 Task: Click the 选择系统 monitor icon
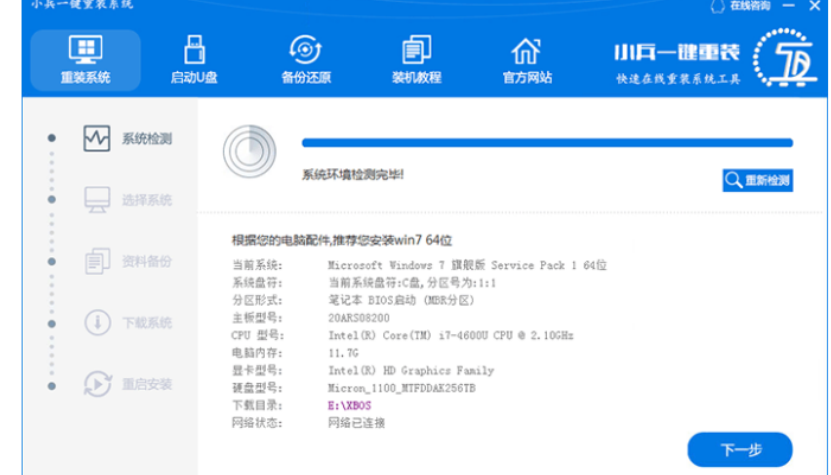click(97, 200)
